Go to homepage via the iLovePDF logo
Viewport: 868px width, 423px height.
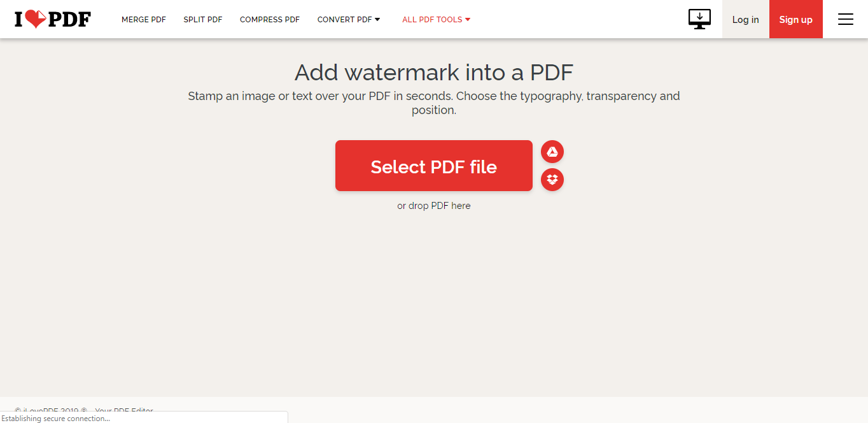coord(52,19)
